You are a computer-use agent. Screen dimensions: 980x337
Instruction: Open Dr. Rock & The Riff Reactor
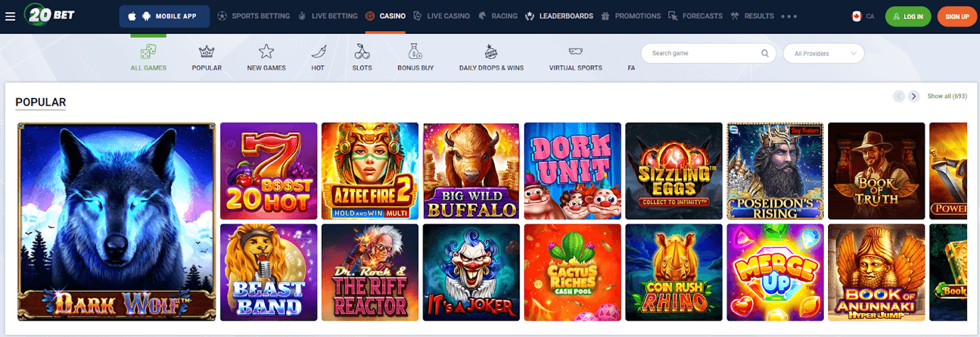[370, 272]
